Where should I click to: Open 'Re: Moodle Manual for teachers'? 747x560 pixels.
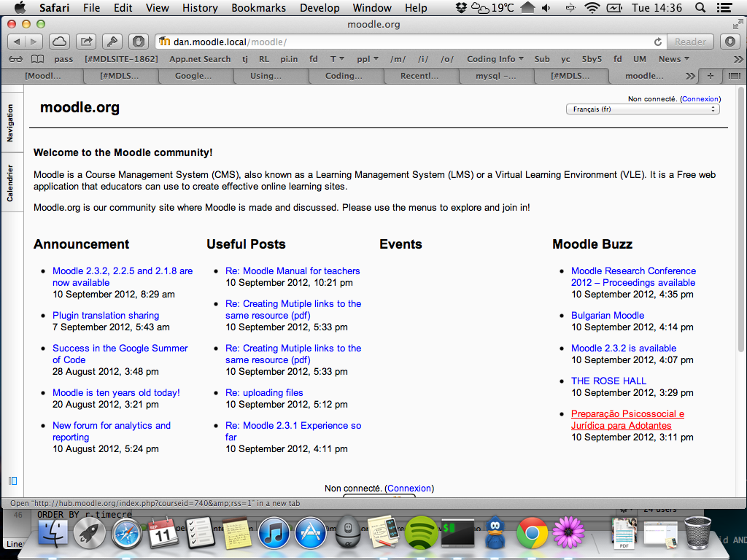293,271
